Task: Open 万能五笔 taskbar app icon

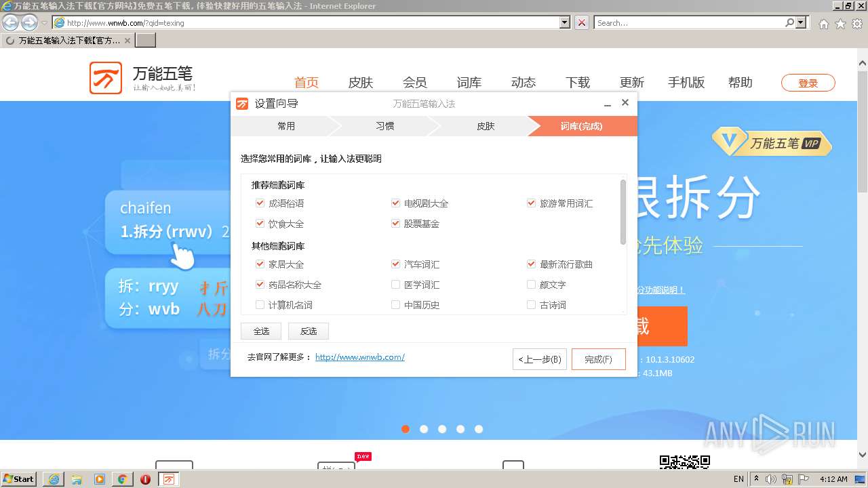Action: [x=169, y=479]
